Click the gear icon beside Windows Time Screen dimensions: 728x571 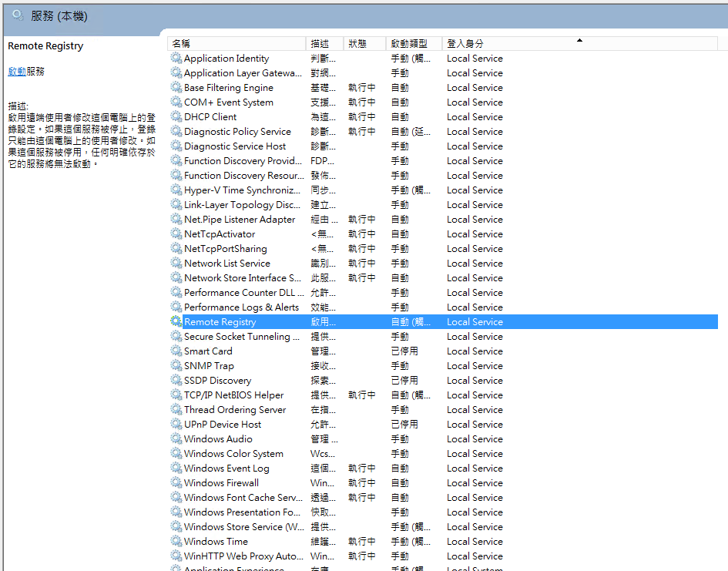(176, 541)
